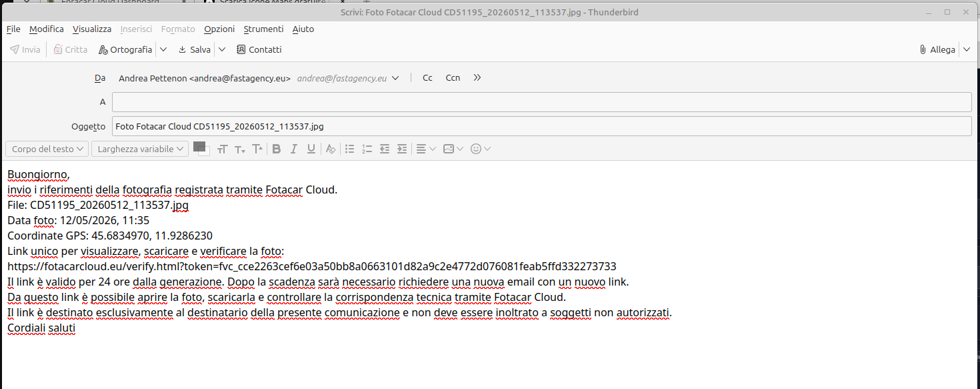Viewport: 980px width, 389px height.
Task: Click the fotacarcloud.eu verify link text
Action: coord(312,266)
